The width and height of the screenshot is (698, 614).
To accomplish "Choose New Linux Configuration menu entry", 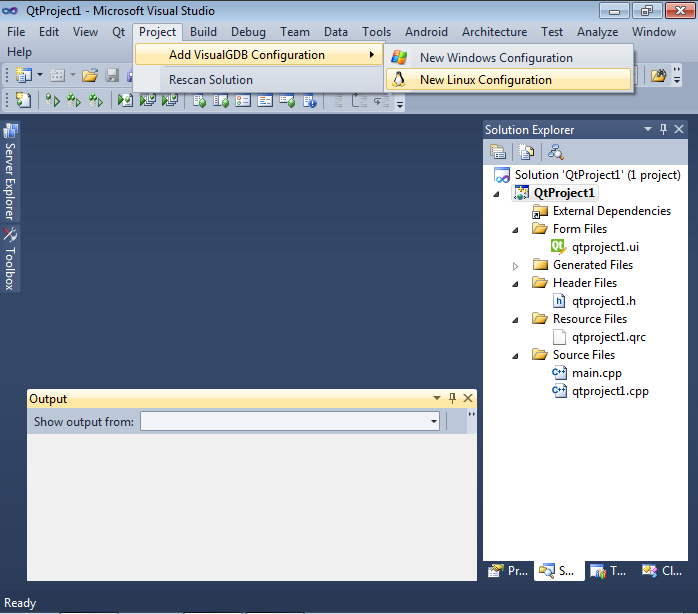I will pos(508,80).
